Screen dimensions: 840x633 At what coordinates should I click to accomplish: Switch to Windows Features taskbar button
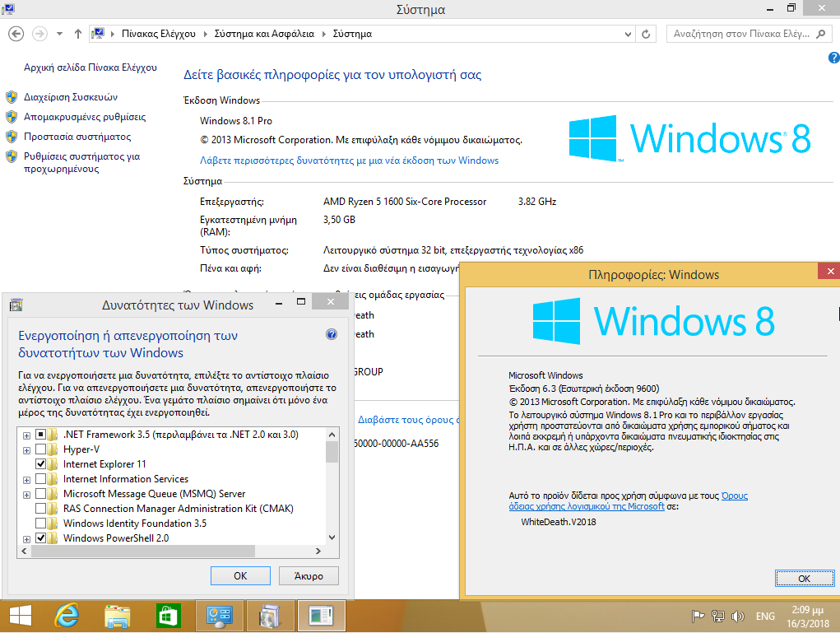(270, 616)
